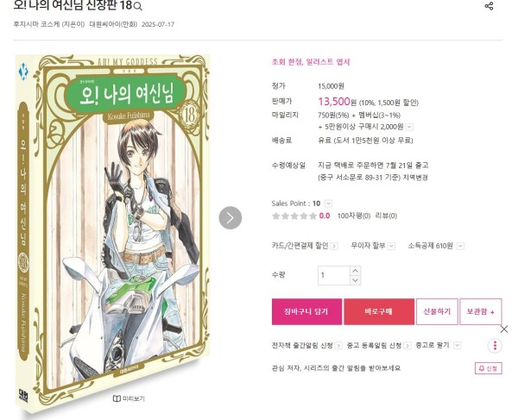
Task: Open the 중고로 팔기 dropdown
Action: [457, 346]
